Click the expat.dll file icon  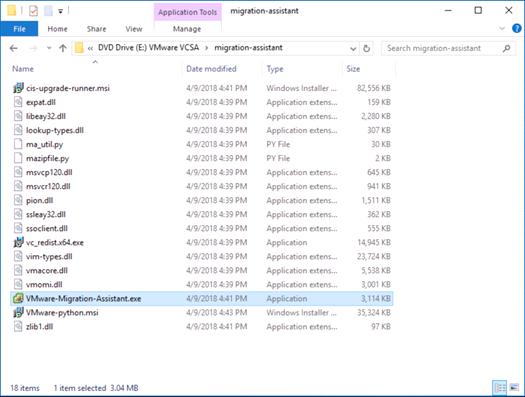click(x=18, y=102)
